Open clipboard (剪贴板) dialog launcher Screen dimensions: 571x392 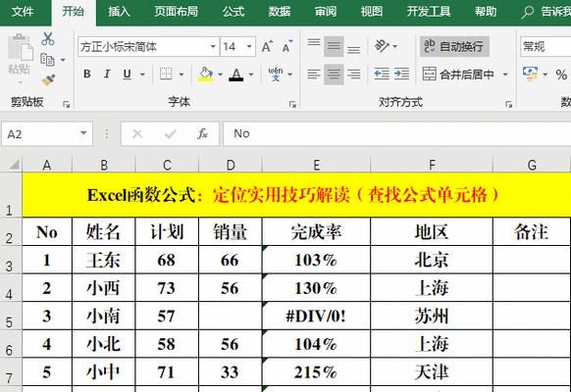coord(67,104)
